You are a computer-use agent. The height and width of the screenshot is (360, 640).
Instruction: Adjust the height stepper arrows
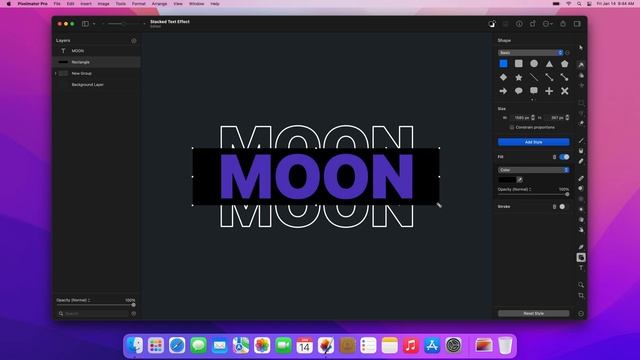click(567, 118)
